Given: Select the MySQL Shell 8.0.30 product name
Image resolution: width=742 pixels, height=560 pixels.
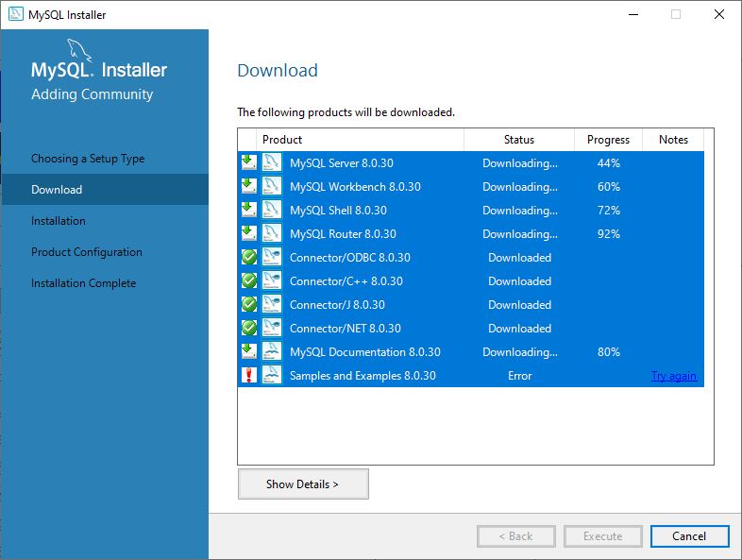Looking at the screenshot, I should click(338, 211).
